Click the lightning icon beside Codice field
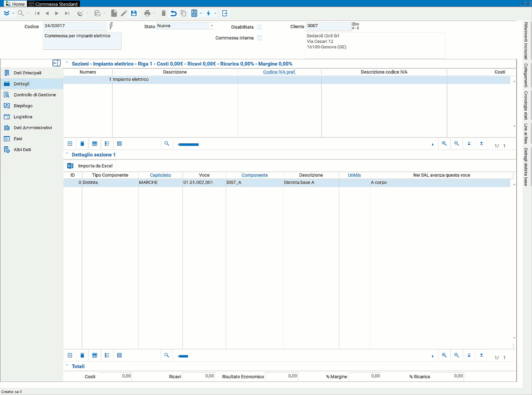The height and width of the screenshot is (395, 532). point(111,26)
